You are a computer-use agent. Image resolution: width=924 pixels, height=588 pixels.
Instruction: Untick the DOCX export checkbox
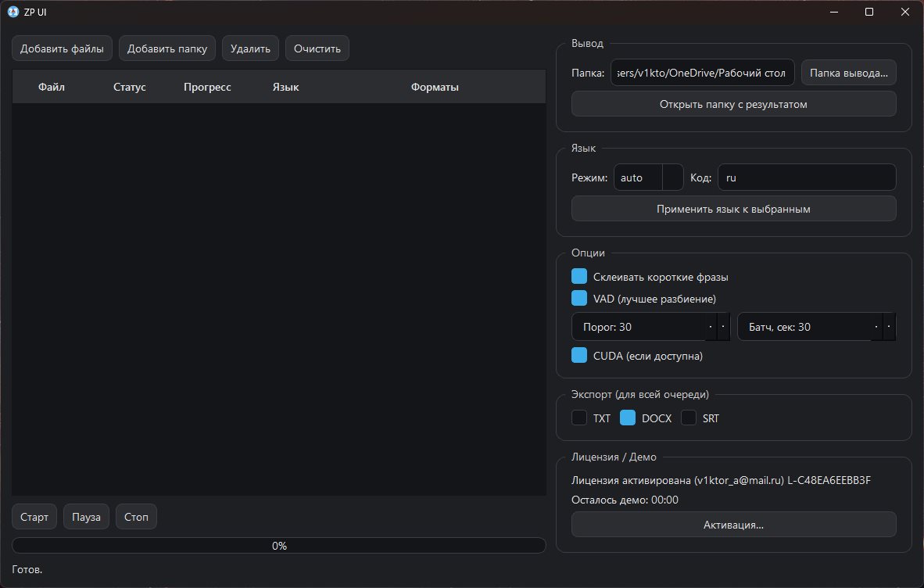point(628,418)
